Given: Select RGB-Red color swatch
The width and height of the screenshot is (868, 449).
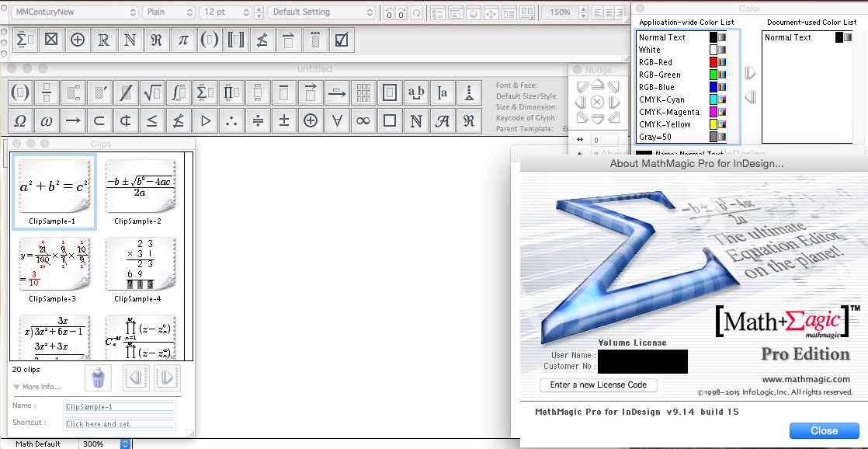Looking at the screenshot, I should tap(713, 63).
